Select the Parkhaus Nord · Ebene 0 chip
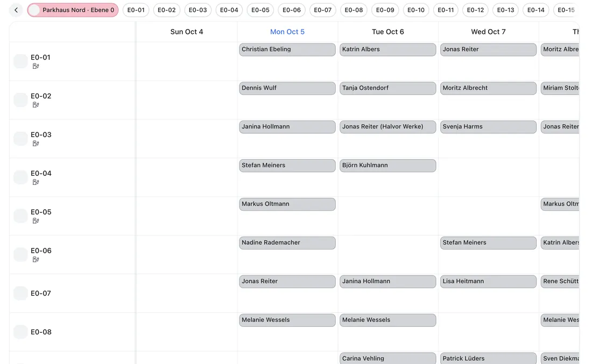 pyautogui.click(x=73, y=10)
